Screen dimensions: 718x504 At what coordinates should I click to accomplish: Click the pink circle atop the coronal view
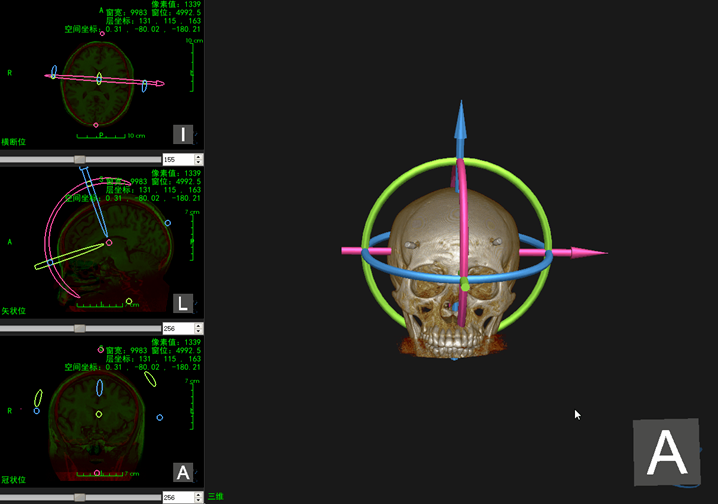(x=101, y=350)
